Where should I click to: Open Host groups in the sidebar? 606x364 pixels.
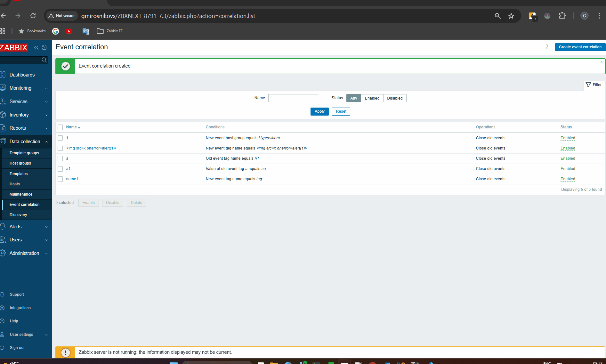[20, 163]
